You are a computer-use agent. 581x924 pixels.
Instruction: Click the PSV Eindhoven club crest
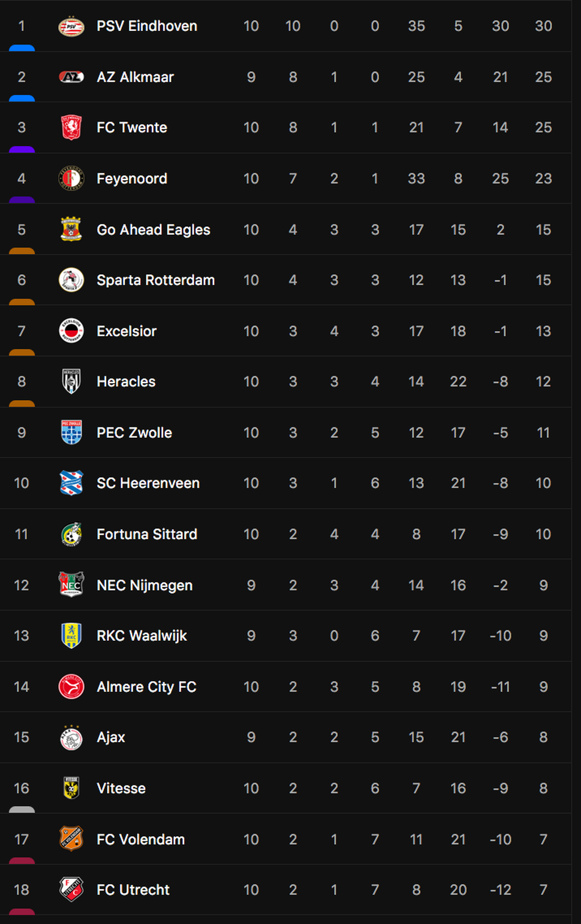tap(71, 26)
